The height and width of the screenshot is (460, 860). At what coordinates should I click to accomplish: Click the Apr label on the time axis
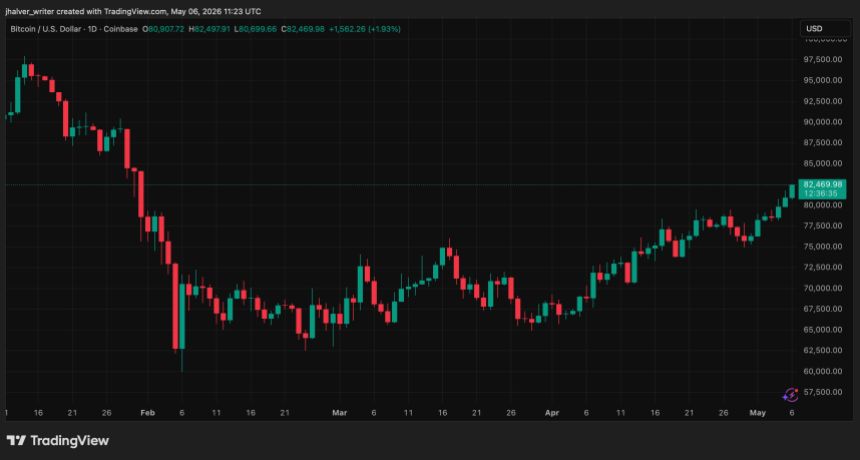(x=552, y=413)
